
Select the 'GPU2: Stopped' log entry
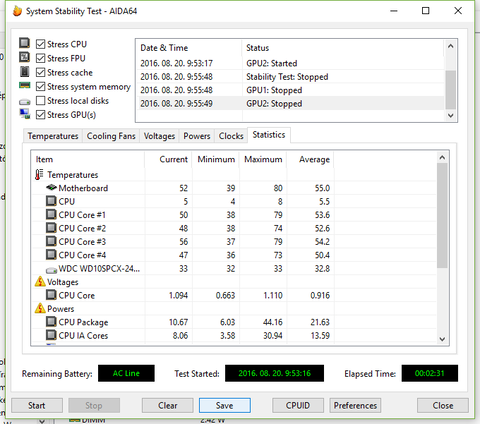291,103
